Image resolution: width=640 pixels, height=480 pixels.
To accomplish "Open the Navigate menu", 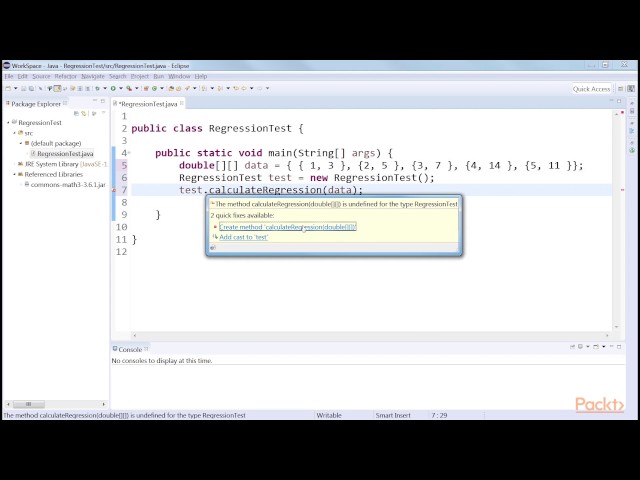I will coord(93,76).
